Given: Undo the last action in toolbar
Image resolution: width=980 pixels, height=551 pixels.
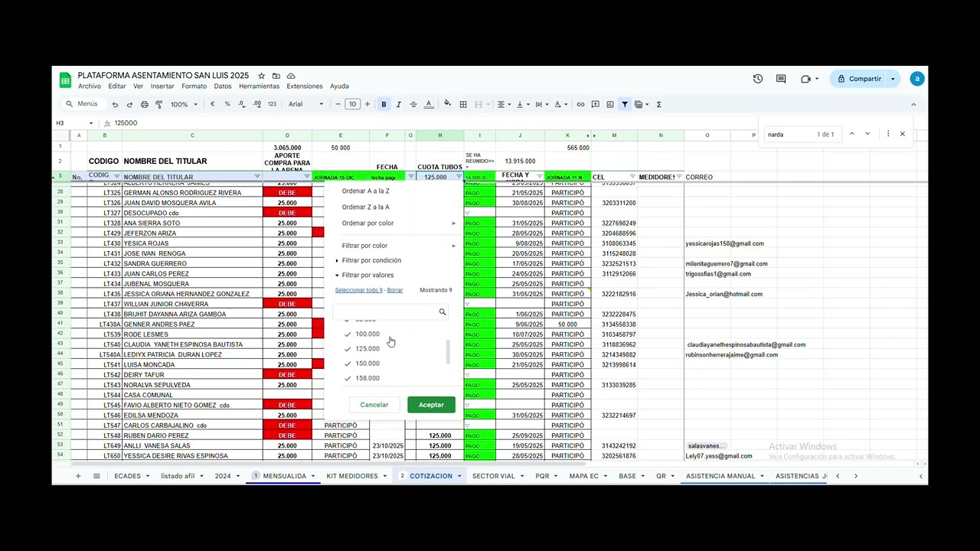Looking at the screenshot, I should coord(115,104).
